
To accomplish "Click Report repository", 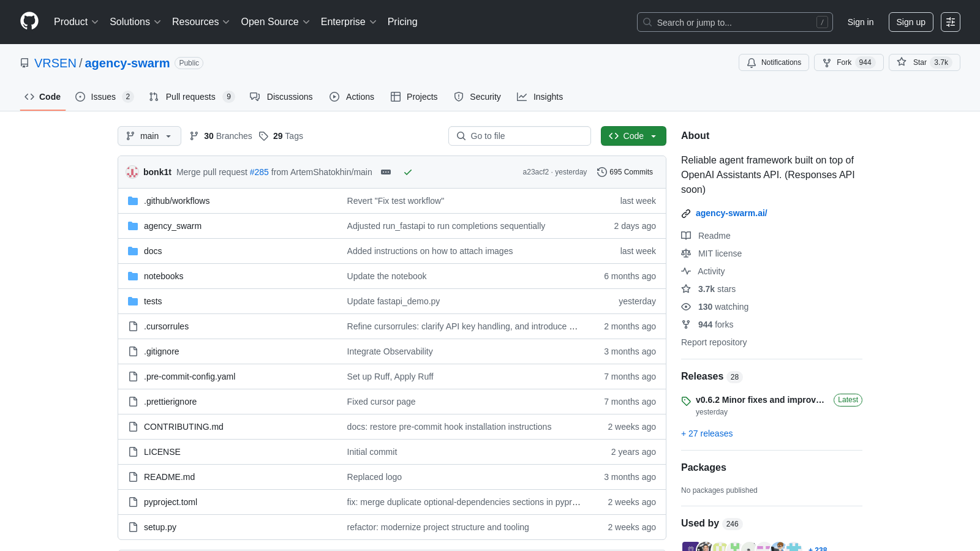I will (x=714, y=342).
